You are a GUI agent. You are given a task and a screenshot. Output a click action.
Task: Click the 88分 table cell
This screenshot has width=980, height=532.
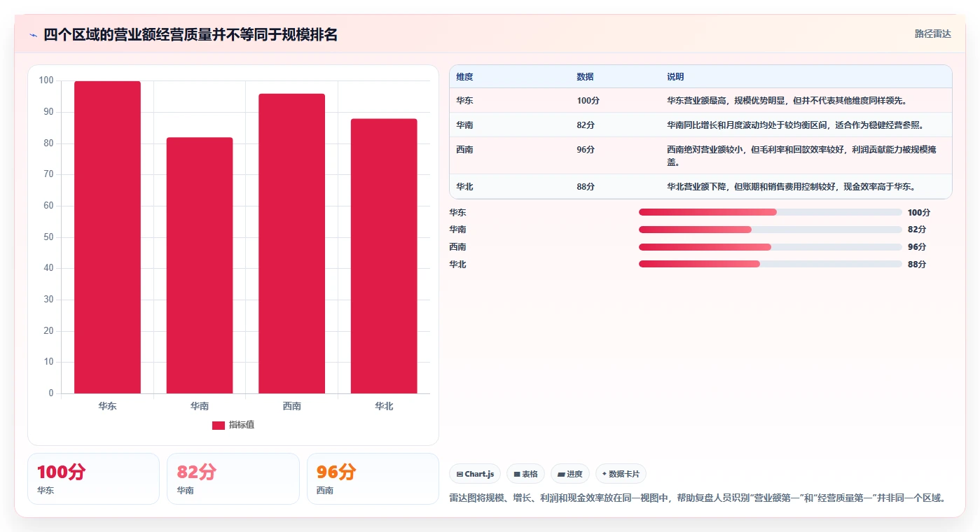(x=586, y=187)
